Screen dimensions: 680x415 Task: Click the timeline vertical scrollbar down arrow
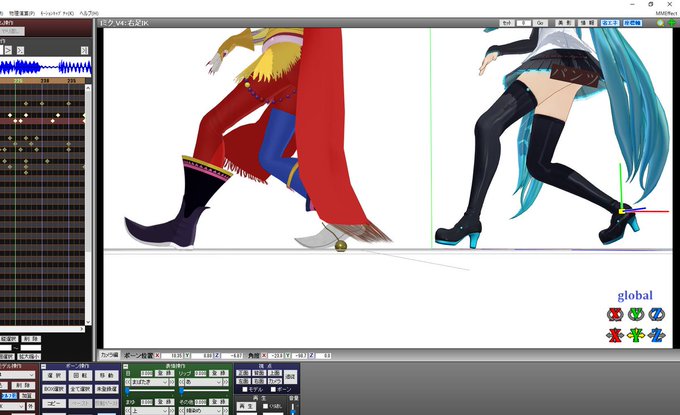pos(88,322)
